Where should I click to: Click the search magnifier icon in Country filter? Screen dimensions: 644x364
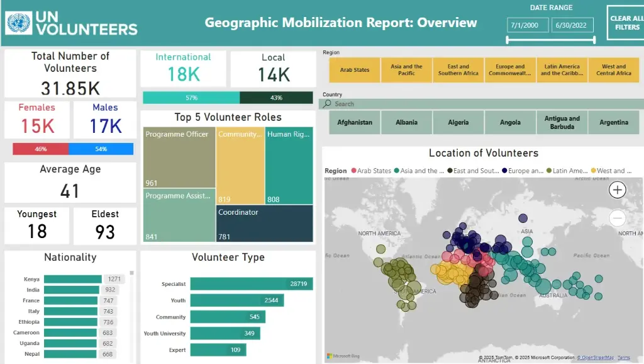click(x=328, y=104)
